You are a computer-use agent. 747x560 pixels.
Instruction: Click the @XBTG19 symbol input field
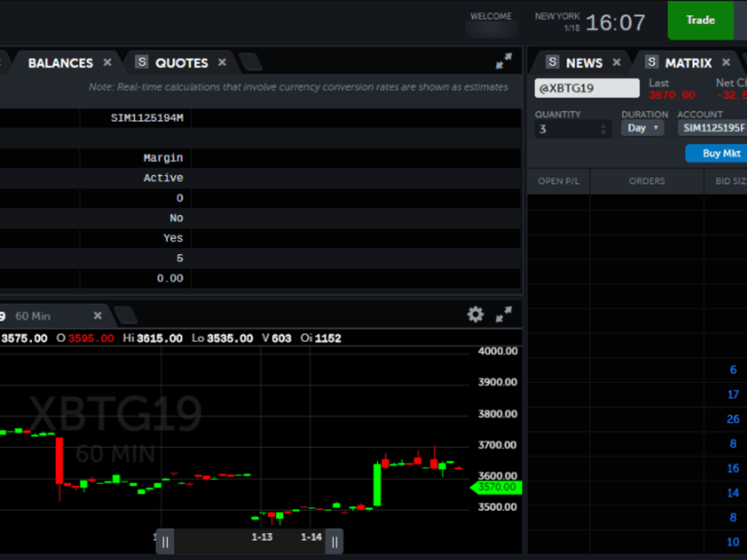point(587,88)
